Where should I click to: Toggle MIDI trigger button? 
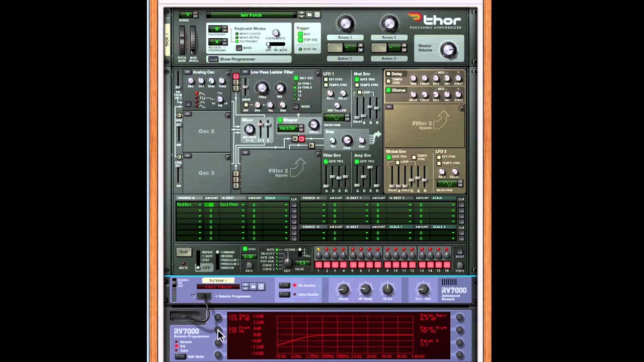click(x=300, y=35)
